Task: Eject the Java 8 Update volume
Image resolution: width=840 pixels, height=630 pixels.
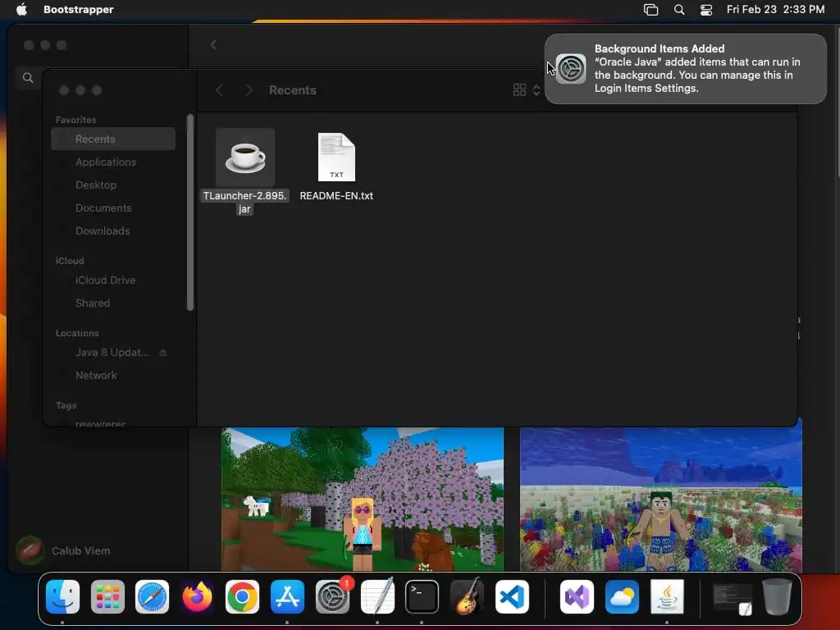Action: click(x=163, y=353)
